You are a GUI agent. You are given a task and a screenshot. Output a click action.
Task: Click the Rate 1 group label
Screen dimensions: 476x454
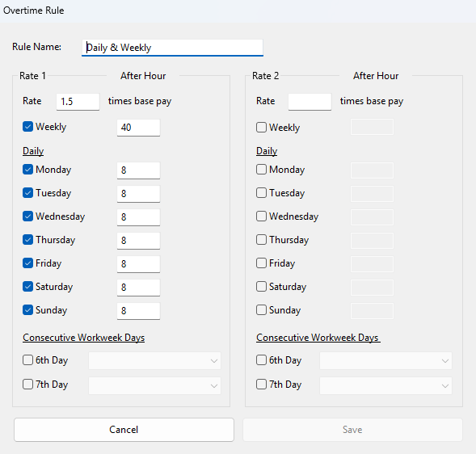(x=32, y=76)
